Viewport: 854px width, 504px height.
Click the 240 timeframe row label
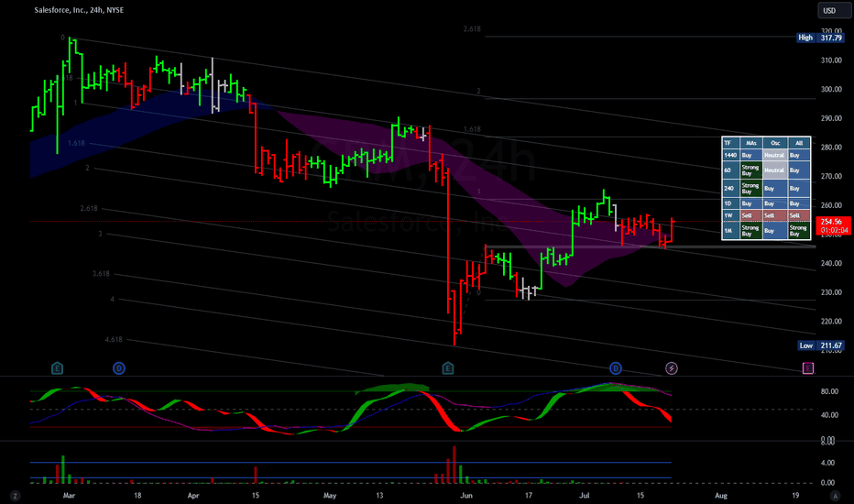coord(730,189)
